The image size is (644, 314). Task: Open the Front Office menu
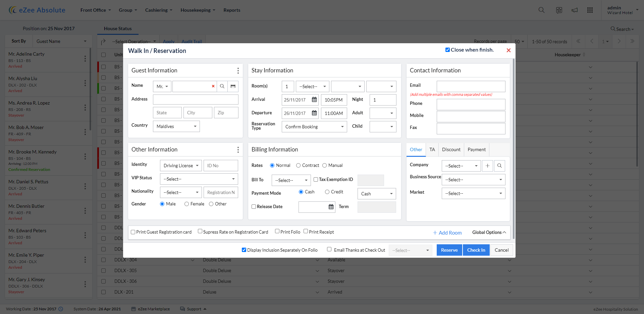point(95,10)
